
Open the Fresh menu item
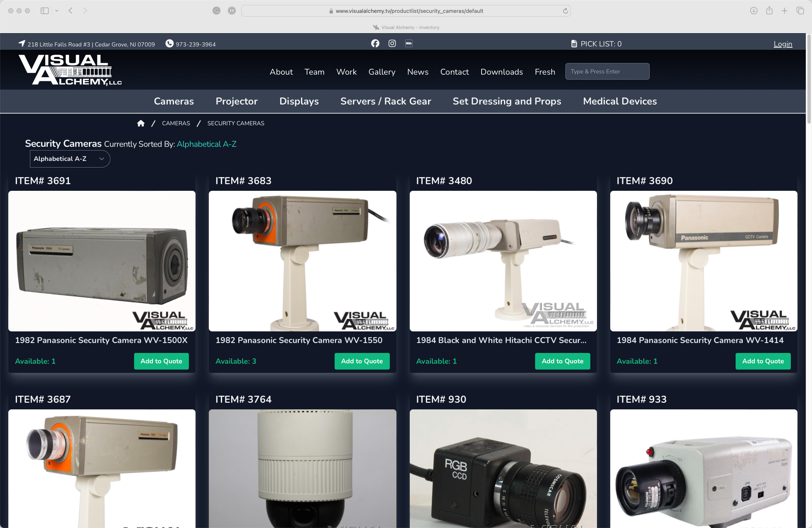(x=545, y=72)
